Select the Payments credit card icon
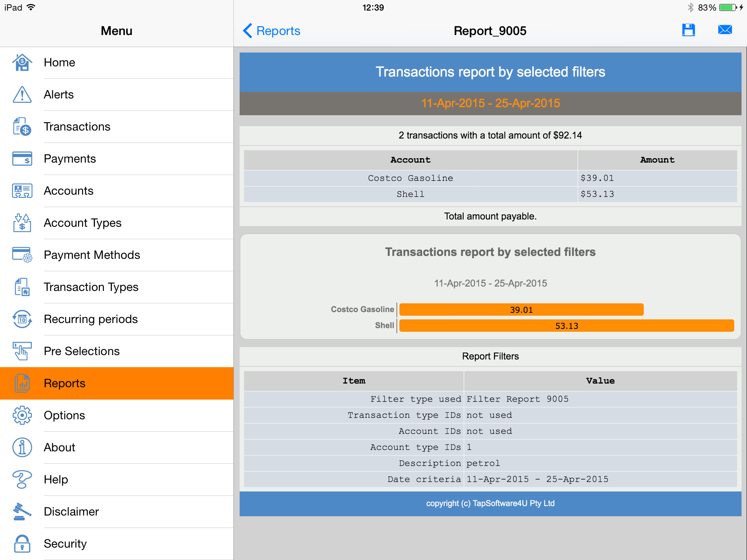This screenshot has width=747, height=560. 22,159
